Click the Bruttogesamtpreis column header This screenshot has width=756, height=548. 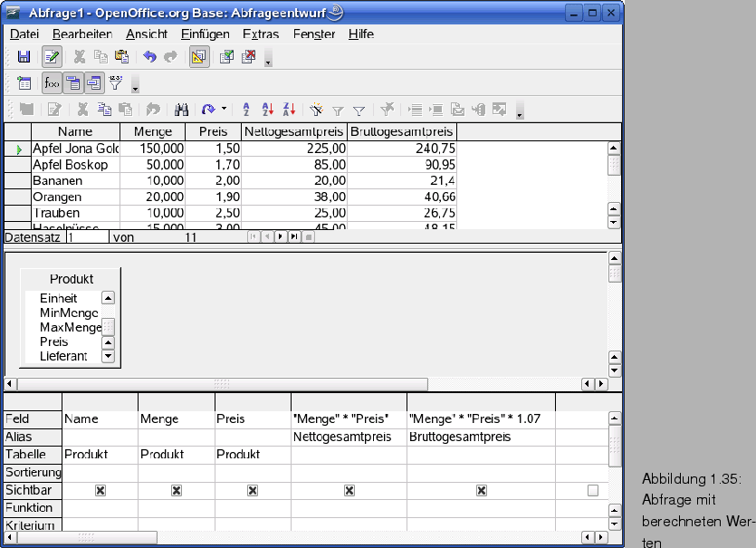pyautogui.click(x=402, y=132)
